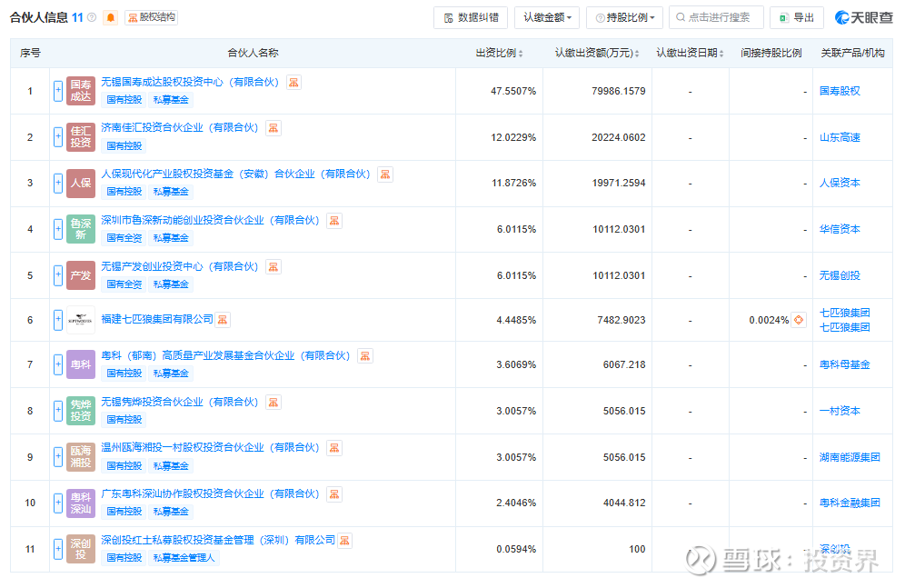Click structure icon next to 福建七匹狼集团有限公司

point(223,319)
